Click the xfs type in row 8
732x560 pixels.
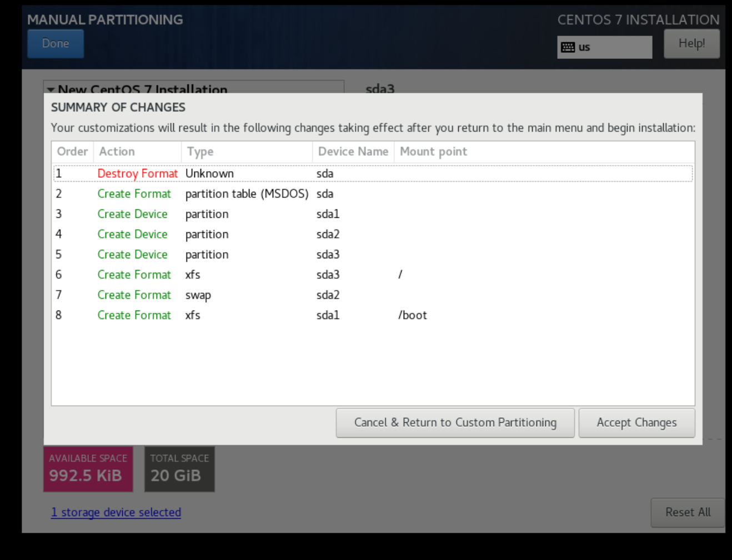point(193,315)
